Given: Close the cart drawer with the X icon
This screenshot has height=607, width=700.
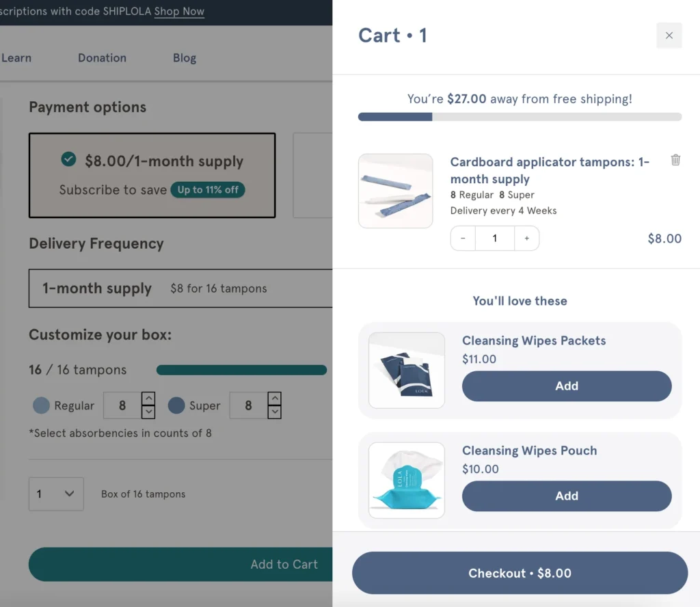Looking at the screenshot, I should 669,35.
